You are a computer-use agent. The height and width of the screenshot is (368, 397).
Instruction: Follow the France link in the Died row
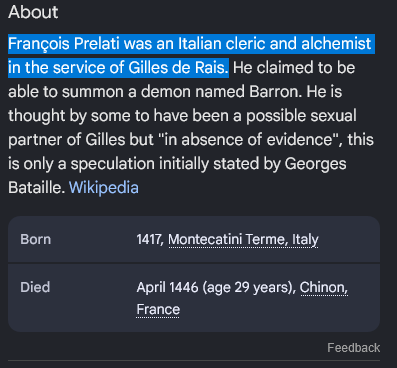158,309
